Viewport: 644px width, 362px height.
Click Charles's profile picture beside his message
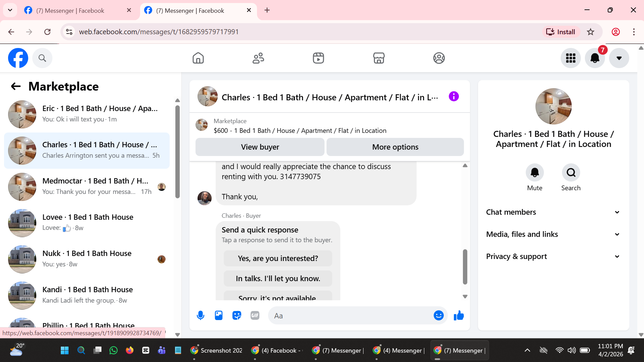[205, 198]
